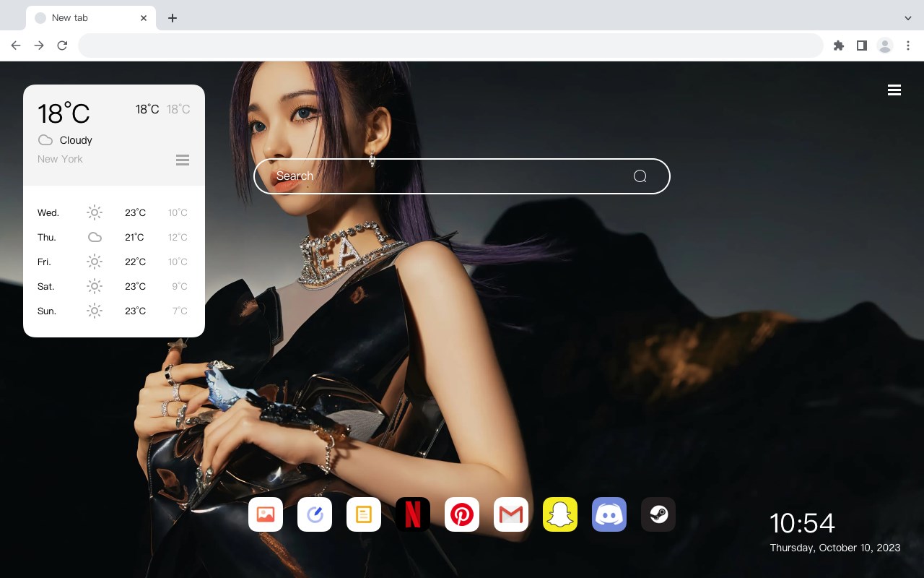Open the Gmail shortcut
This screenshot has width=924, height=578.
[x=511, y=514]
